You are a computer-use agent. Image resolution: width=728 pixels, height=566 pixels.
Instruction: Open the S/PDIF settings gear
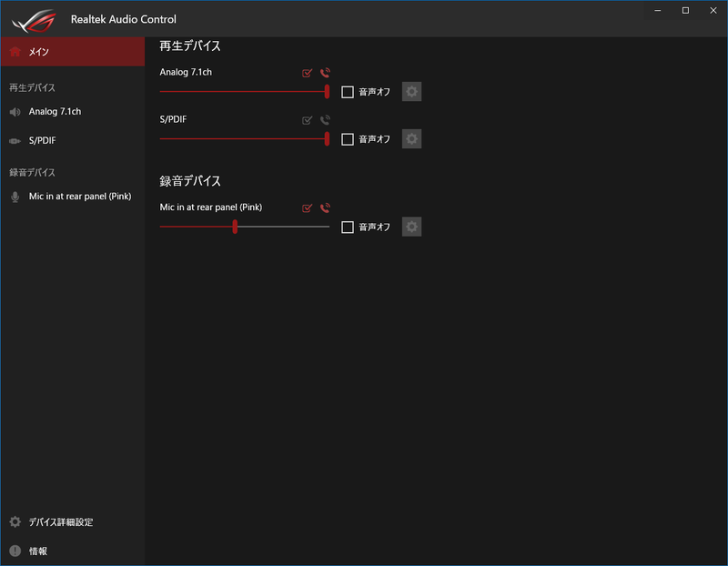coord(412,138)
